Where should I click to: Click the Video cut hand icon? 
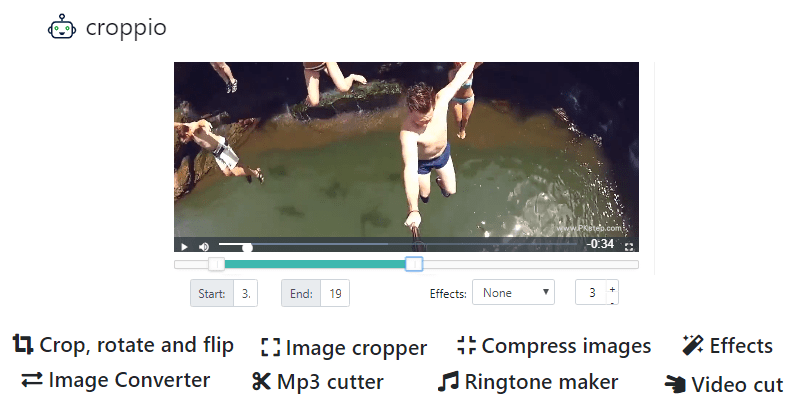click(676, 384)
